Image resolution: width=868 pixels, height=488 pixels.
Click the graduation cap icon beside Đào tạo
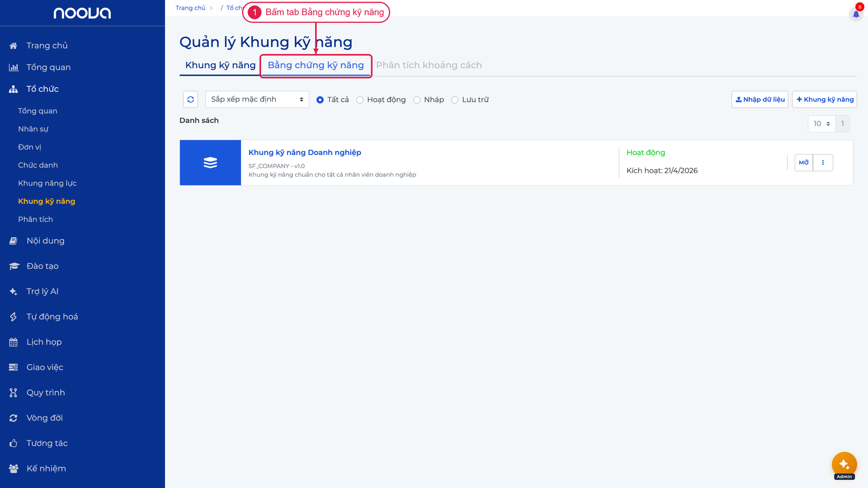pos(14,266)
